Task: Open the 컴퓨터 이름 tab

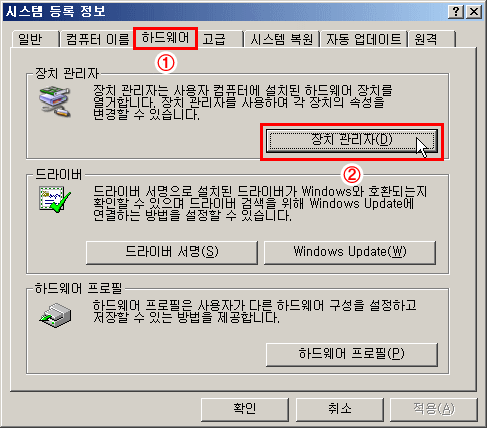Action: [97, 39]
